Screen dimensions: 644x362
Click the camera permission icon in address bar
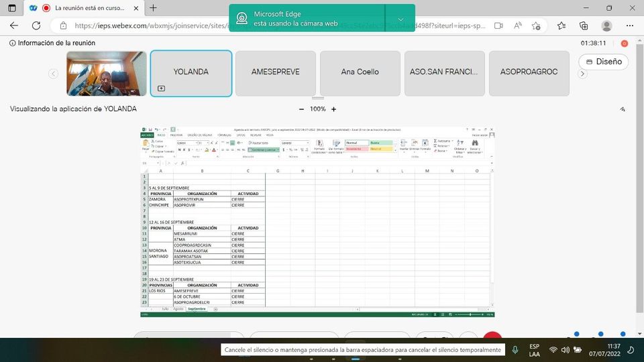[498, 25]
